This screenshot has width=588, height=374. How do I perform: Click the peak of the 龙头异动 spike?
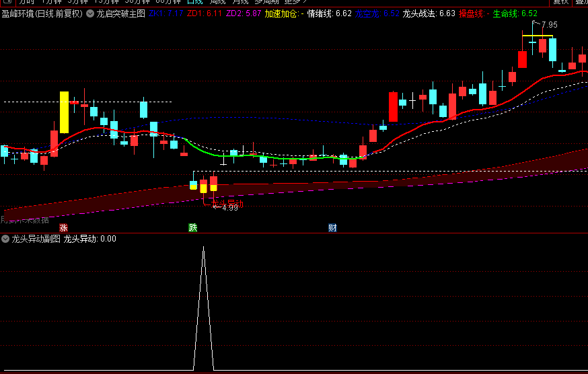pos(204,248)
